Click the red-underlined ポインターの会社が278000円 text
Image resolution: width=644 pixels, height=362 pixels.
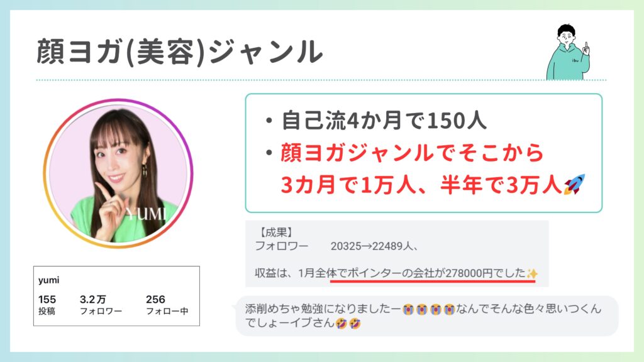tap(419, 273)
